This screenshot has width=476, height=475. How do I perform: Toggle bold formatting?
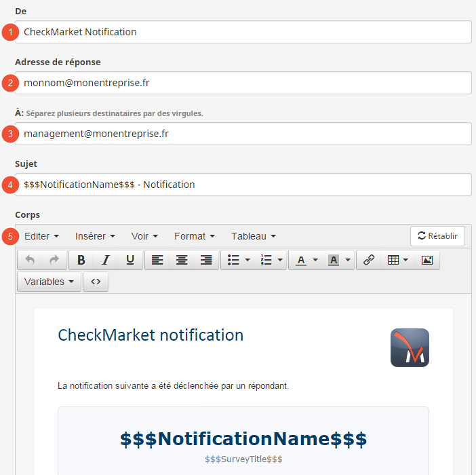(x=81, y=261)
